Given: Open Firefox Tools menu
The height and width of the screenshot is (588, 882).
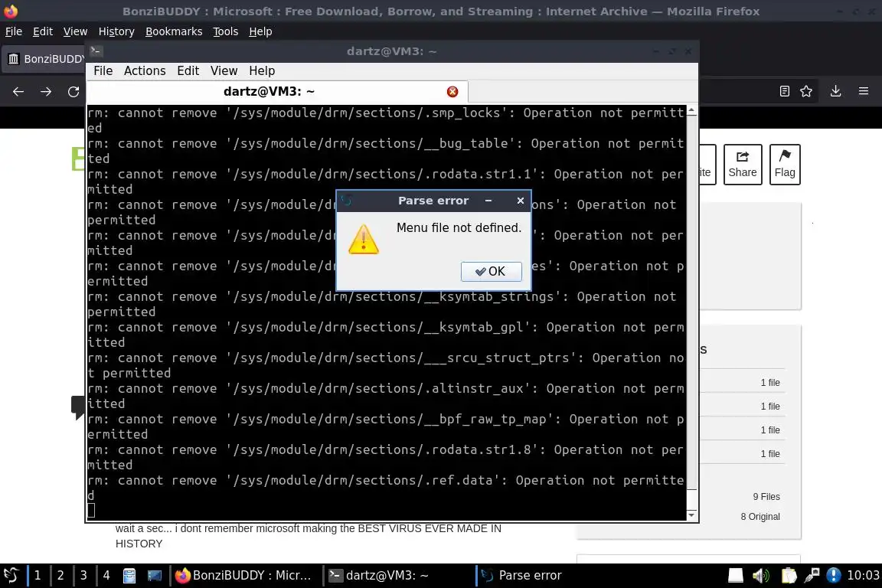Looking at the screenshot, I should coord(226,31).
